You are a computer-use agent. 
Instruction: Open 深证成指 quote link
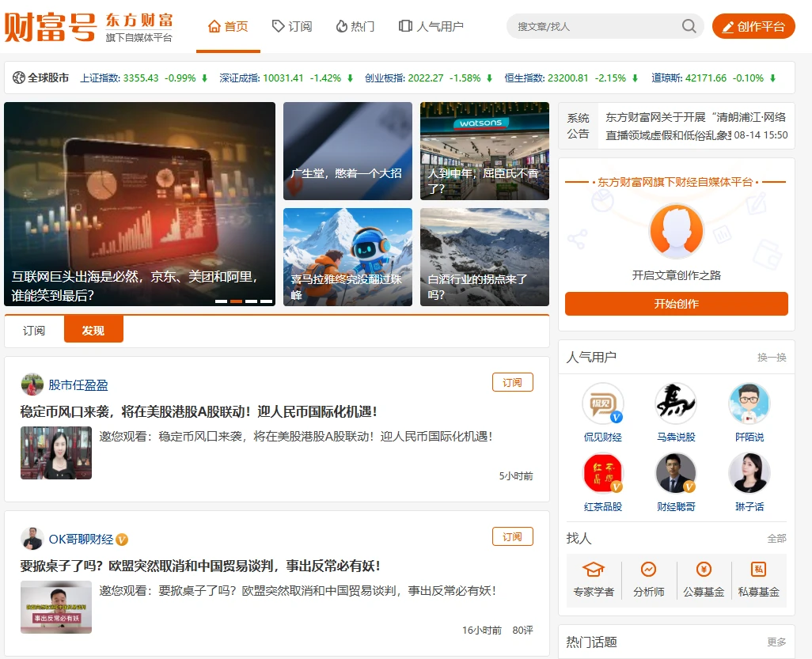coord(286,78)
